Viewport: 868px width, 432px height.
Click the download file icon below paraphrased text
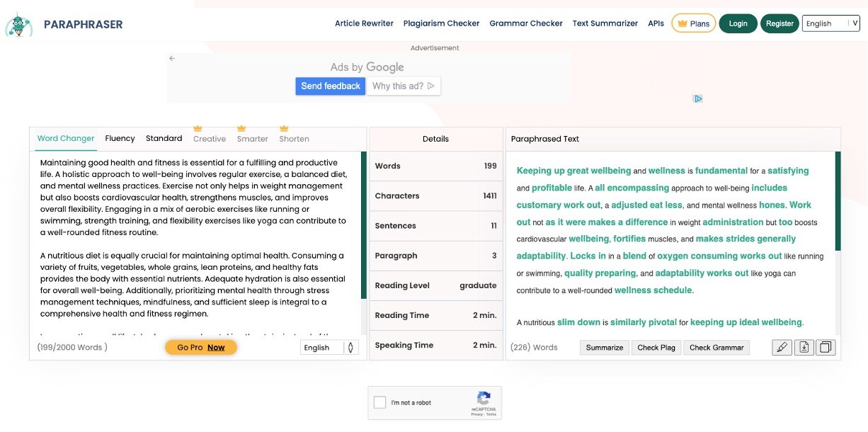[804, 347]
